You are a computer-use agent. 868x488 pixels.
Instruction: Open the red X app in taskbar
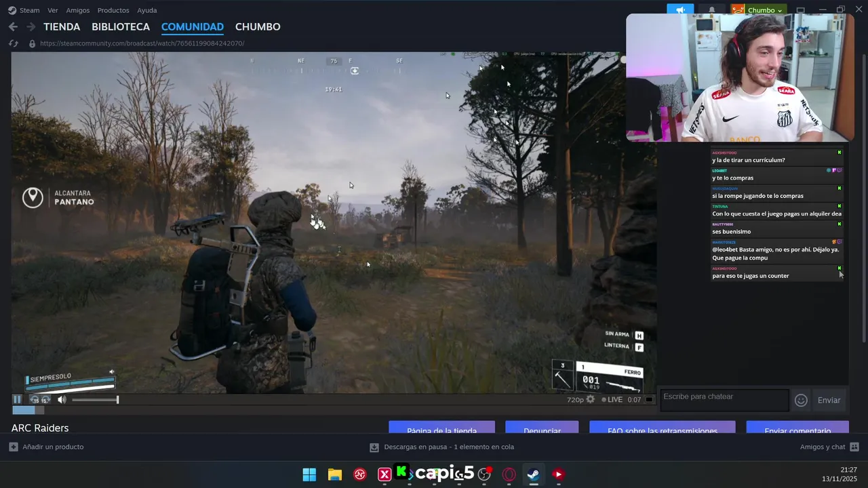point(384,474)
